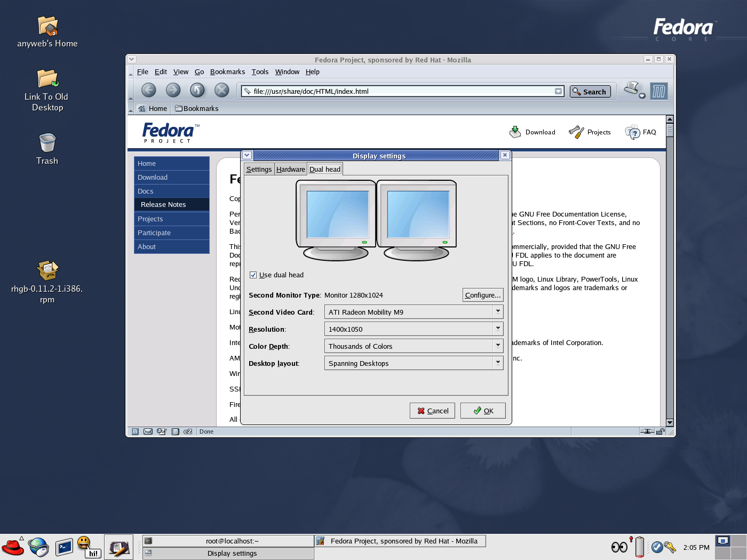Launch the web browser globe panel icon
This screenshot has height=560, width=747.
pyautogui.click(x=38, y=547)
